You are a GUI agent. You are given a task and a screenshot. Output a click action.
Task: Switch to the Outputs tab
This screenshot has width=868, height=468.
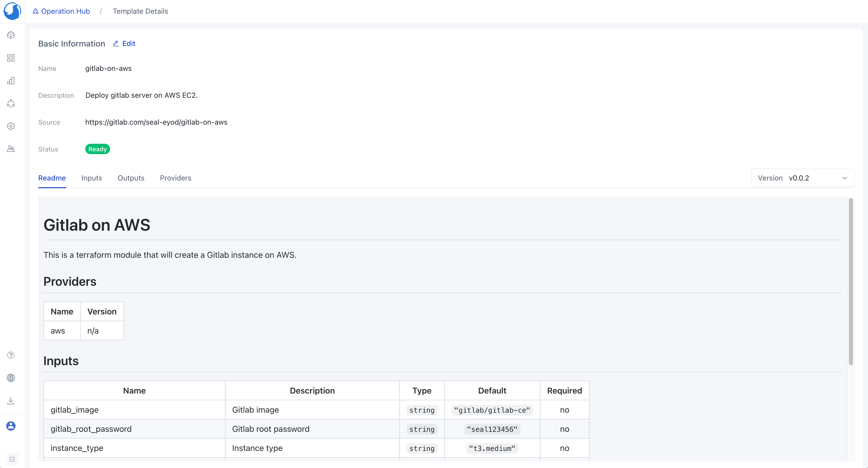point(131,178)
